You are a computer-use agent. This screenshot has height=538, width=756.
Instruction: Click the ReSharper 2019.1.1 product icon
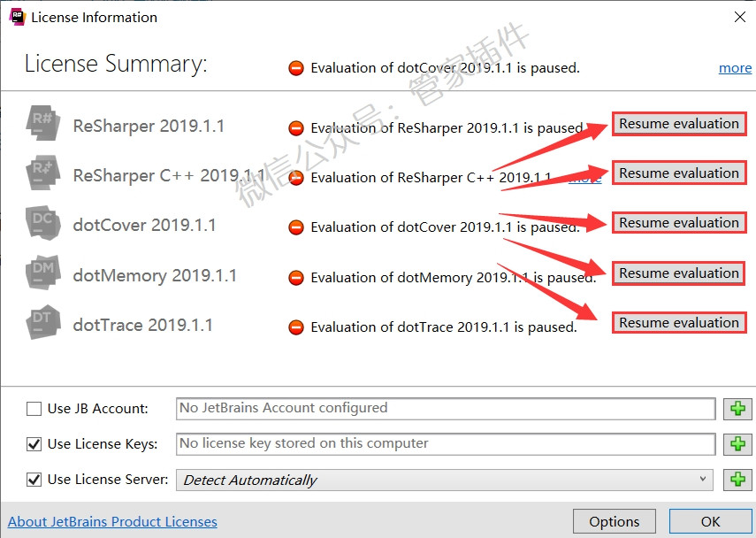click(43, 123)
